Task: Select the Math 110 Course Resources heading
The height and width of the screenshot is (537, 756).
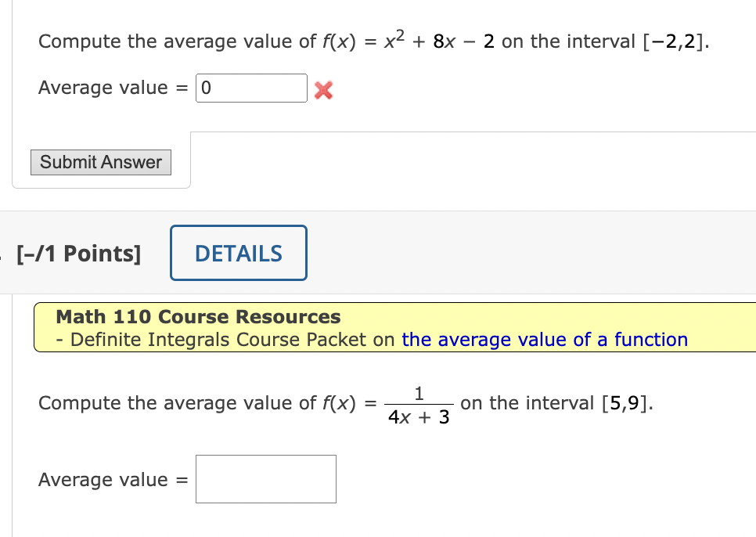Action: (x=197, y=316)
